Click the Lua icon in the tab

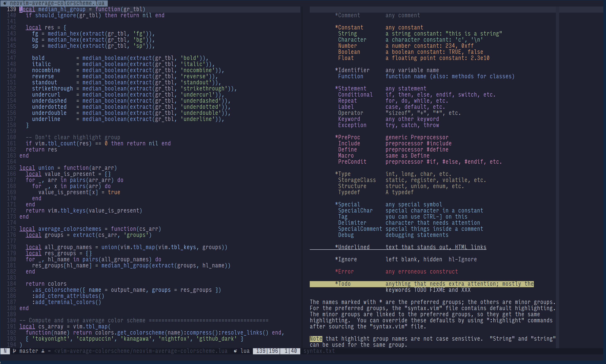click(x=5, y=3)
